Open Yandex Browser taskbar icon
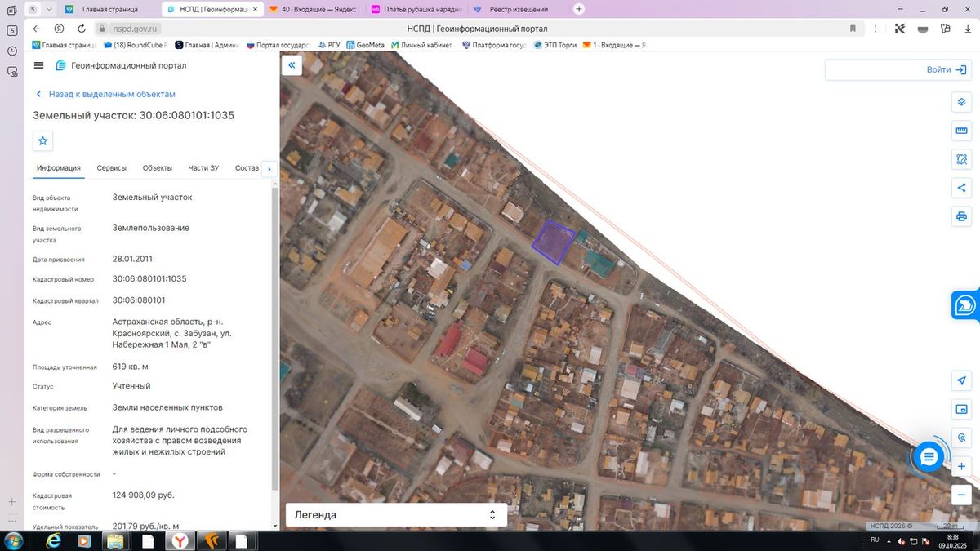 [x=180, y=540]
